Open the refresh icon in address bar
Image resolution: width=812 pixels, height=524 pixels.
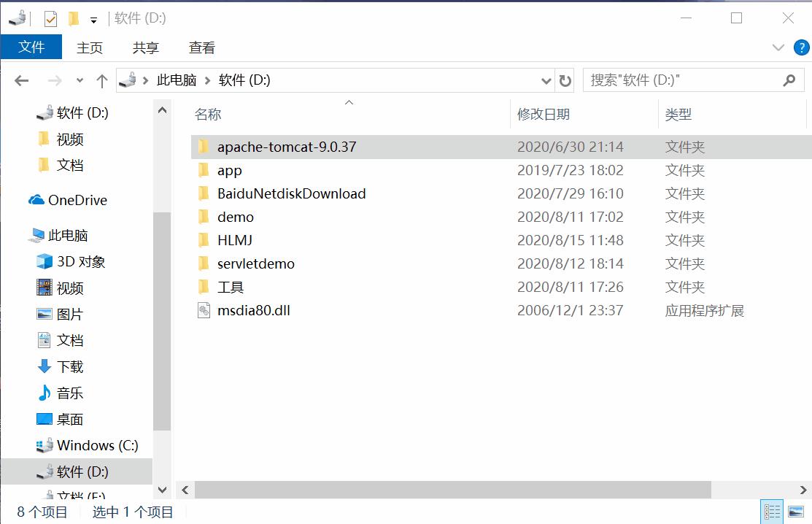coord(565,80)
